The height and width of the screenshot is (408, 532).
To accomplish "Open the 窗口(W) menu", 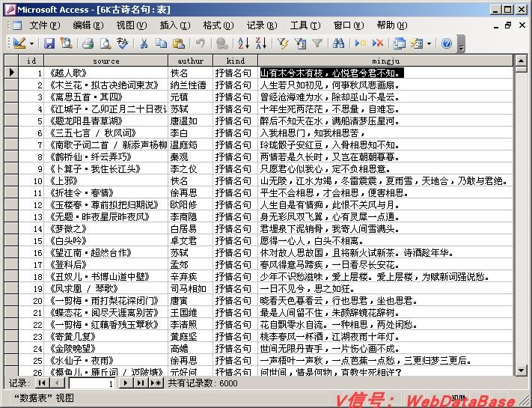I will click(349, 25).
